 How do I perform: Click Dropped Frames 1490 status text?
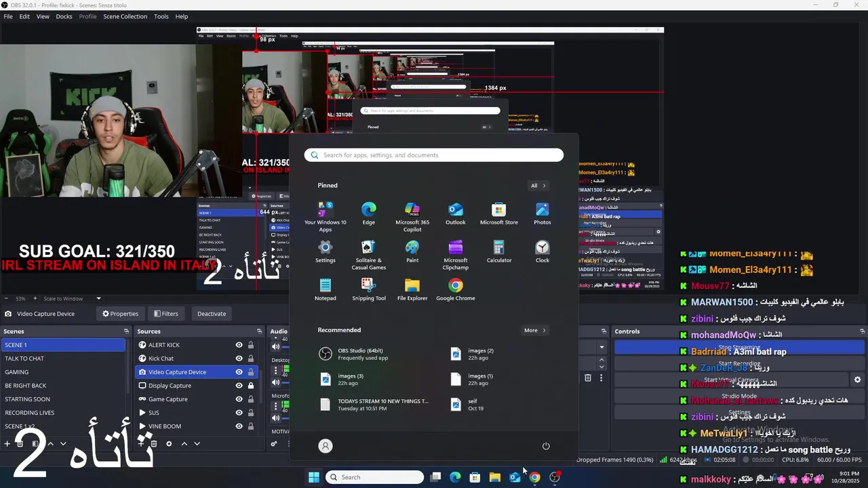(615, 460)
